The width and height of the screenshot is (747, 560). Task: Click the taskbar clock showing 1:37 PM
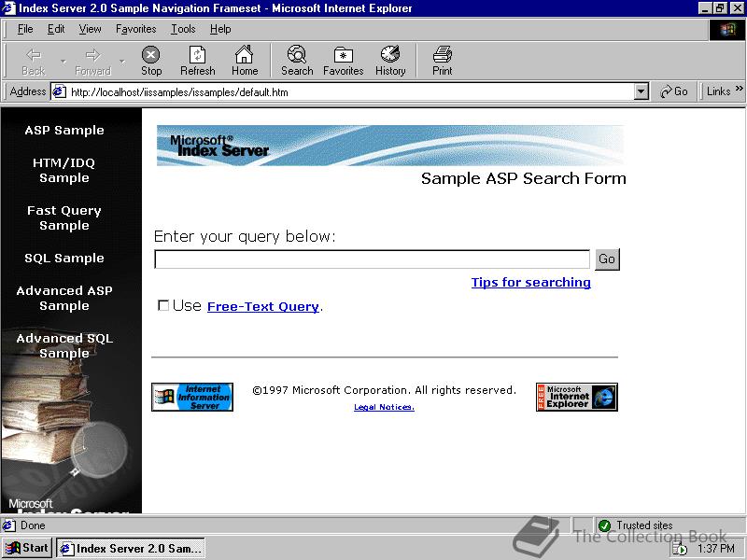click(716, 549)
